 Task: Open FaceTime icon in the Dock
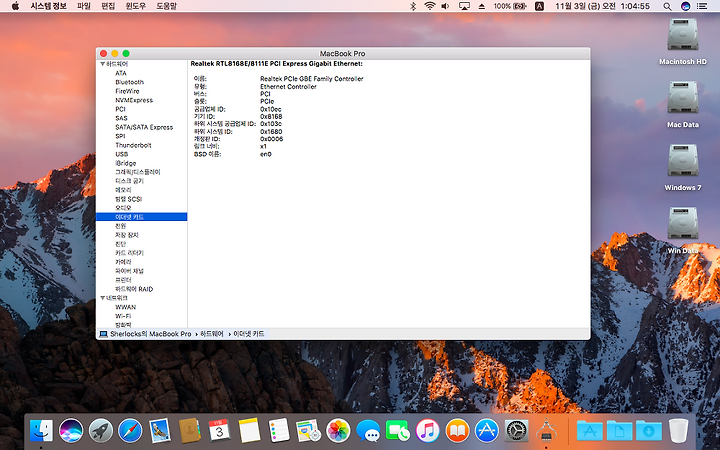pos(398,431)
